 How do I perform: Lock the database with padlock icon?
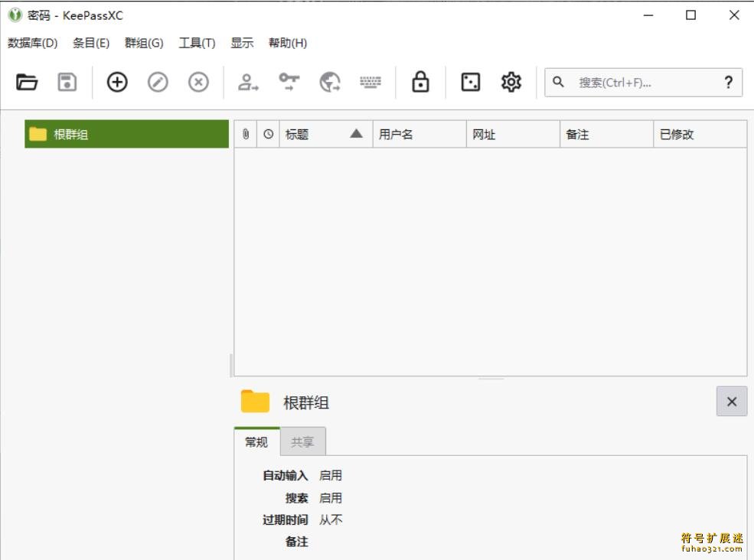tap(420, 82)
